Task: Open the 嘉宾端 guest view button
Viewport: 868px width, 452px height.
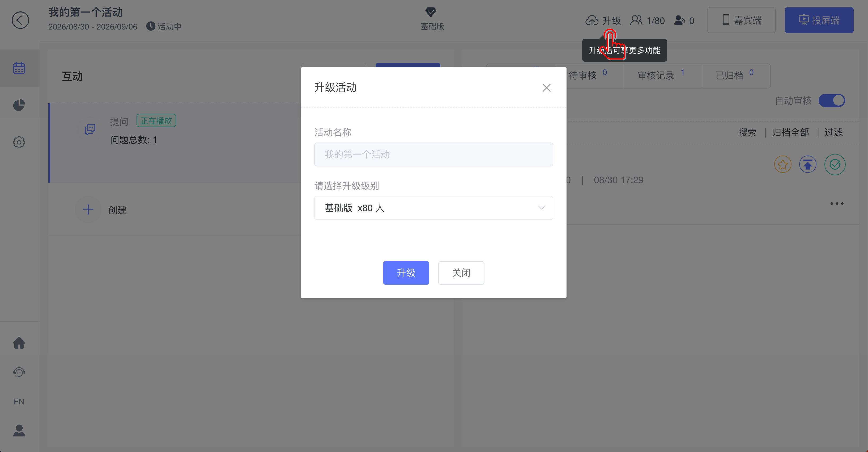Action: pyautogui.click(x=741, y=20)
